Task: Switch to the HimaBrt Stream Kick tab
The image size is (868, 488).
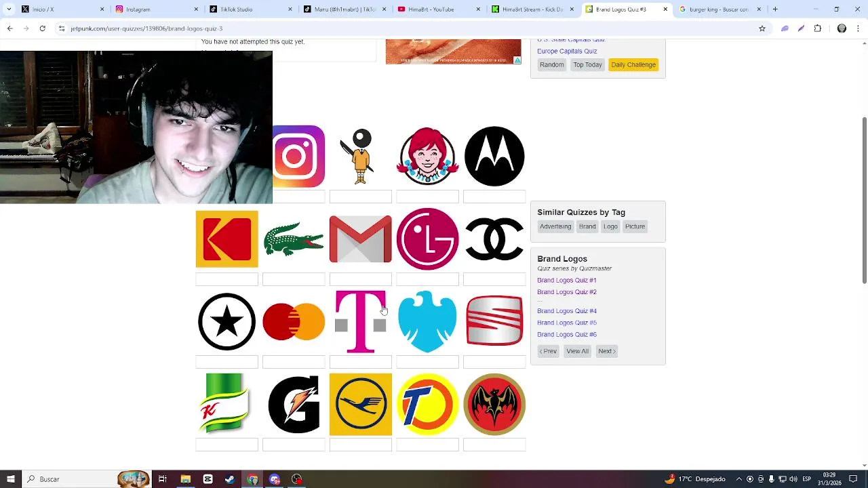Action: coord(532,9)
